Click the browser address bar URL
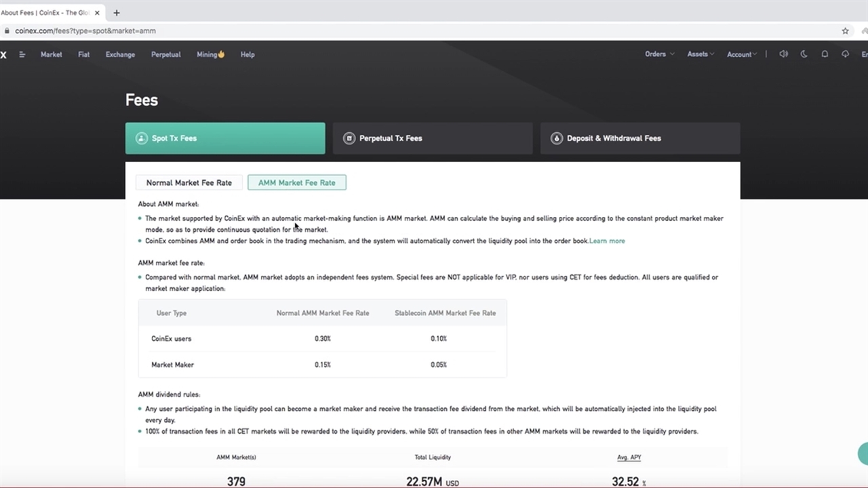This screenshot has width=868, height=488. (85, 30)
